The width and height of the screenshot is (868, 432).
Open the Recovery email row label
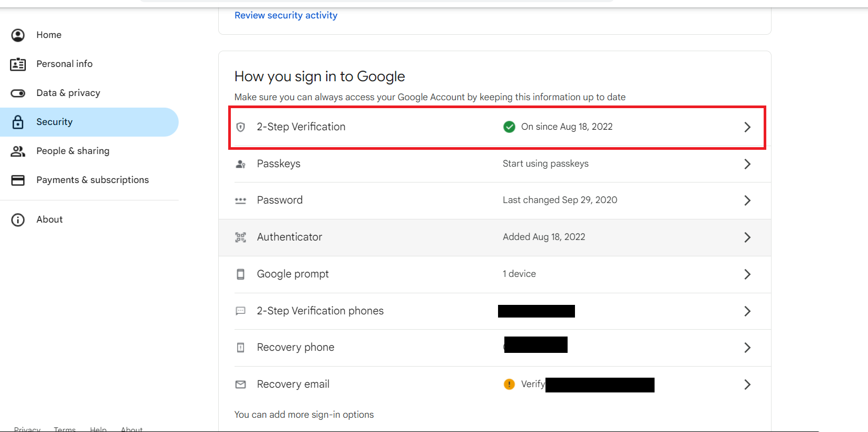[293, 384]
